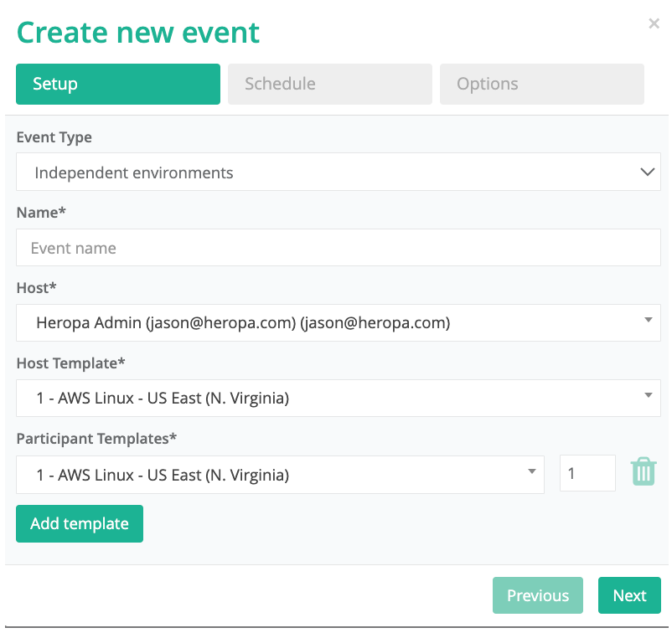Proceed with the Next button
The height and width of the screenshot is (633, 672).
click(629, 595)
